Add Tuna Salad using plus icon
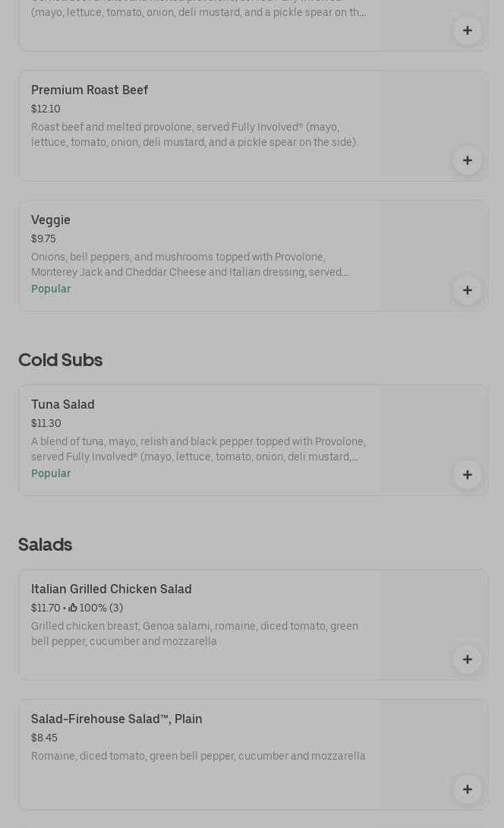 pos(468,475)
